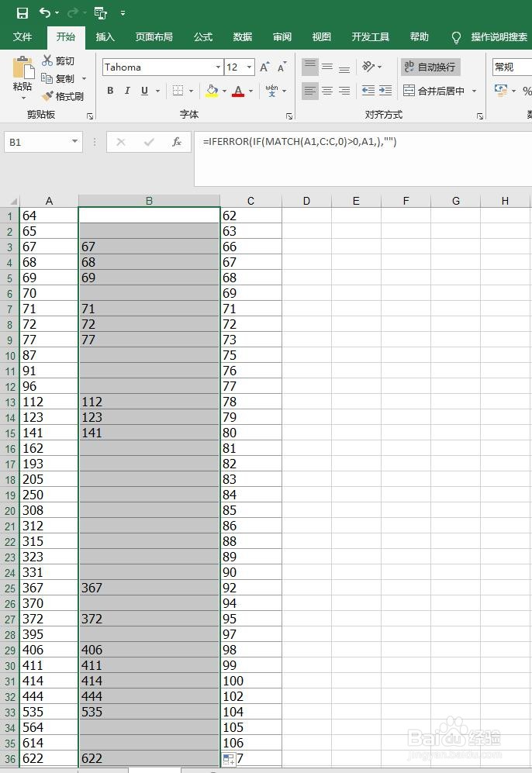The width and height of the screenshot is (532, 773).
Task: Toggle align text left
Action: pos(310,91)
